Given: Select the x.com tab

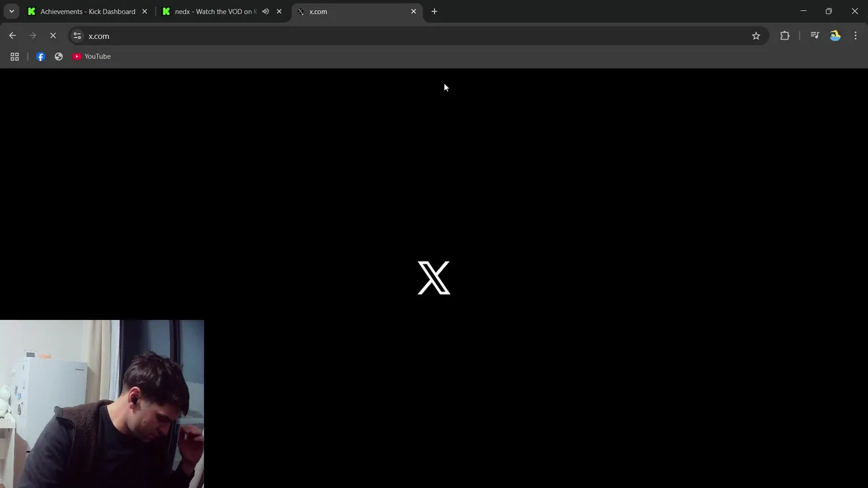Looking at the screenshot, I should tap(357, 12).
